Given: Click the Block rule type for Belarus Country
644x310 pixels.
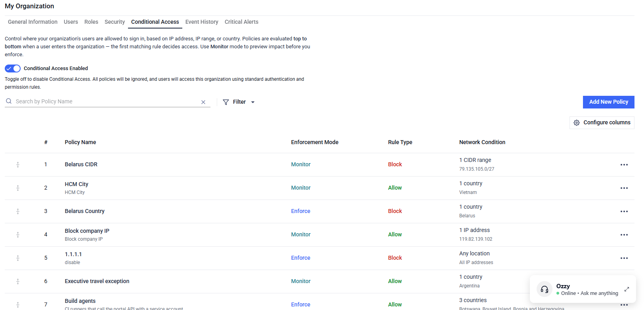Looking at the screenshot, I should pyautogui.click(x=395, y=211).
